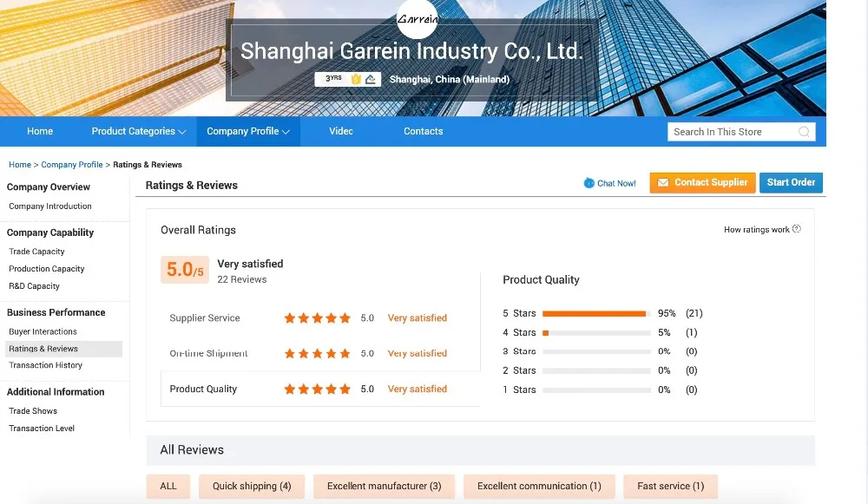868x504 pixels.
Task: Select the Product Quality rating row
Action: pos(320,389)
